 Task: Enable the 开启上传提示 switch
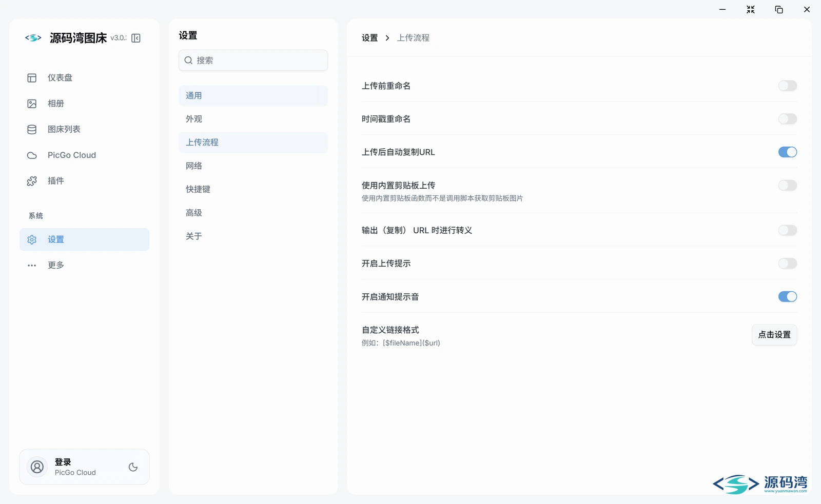pos(788,264)
